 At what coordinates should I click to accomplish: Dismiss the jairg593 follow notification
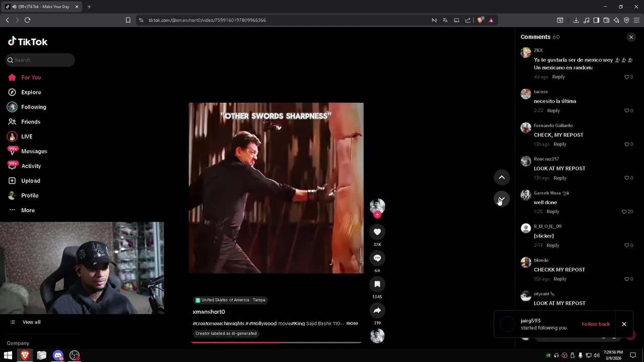[x=624, y=324]
